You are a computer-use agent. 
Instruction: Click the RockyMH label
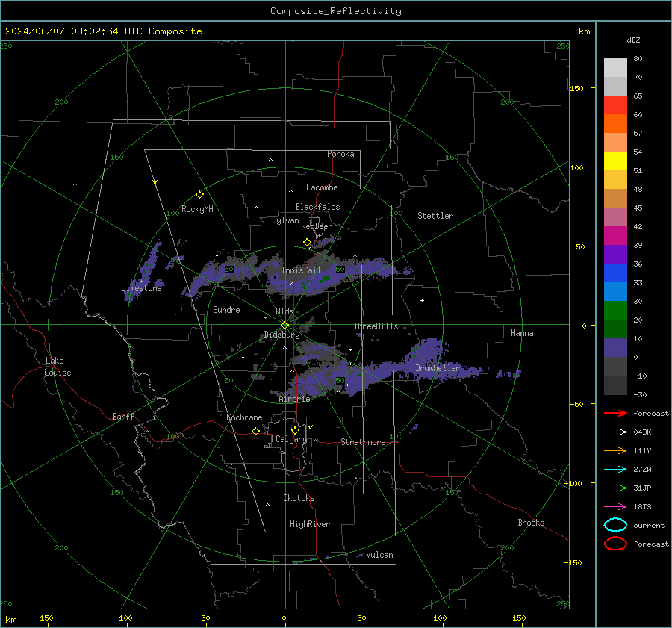[197, 209]
